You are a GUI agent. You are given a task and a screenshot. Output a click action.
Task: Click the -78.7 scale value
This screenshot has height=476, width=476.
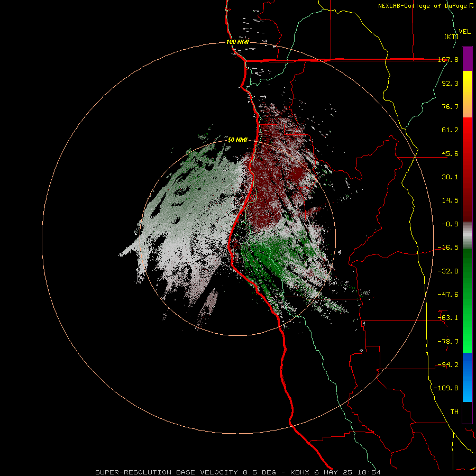(x=448, y=342)
